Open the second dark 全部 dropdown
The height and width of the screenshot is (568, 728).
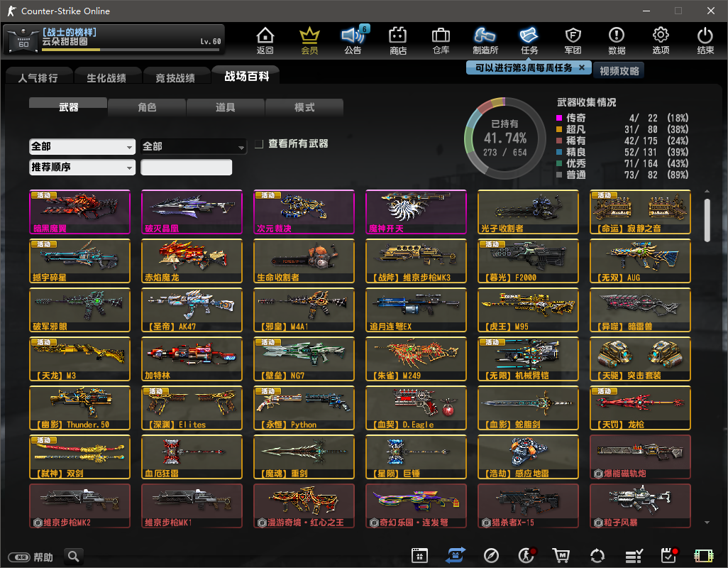[193, 147]
